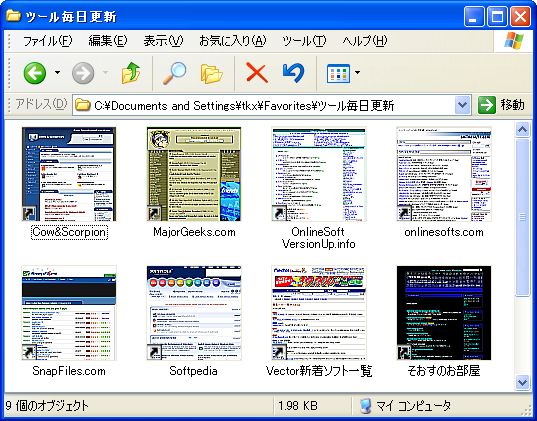Select the Softpedia shortcut thumbnail
Viewport: 537px width, 421px height.
click(x=194, y=313)
